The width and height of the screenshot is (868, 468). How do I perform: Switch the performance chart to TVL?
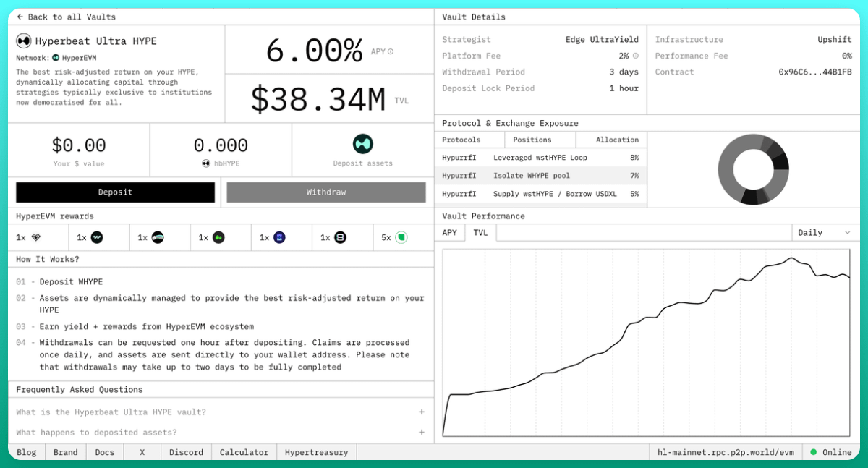click(480, 233)
